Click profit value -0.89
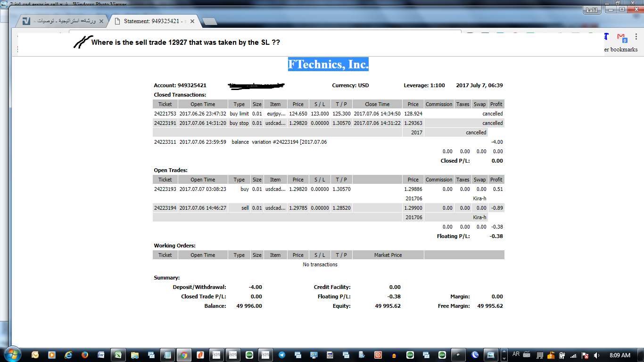The image size is (644, 362). coord(496,208)
